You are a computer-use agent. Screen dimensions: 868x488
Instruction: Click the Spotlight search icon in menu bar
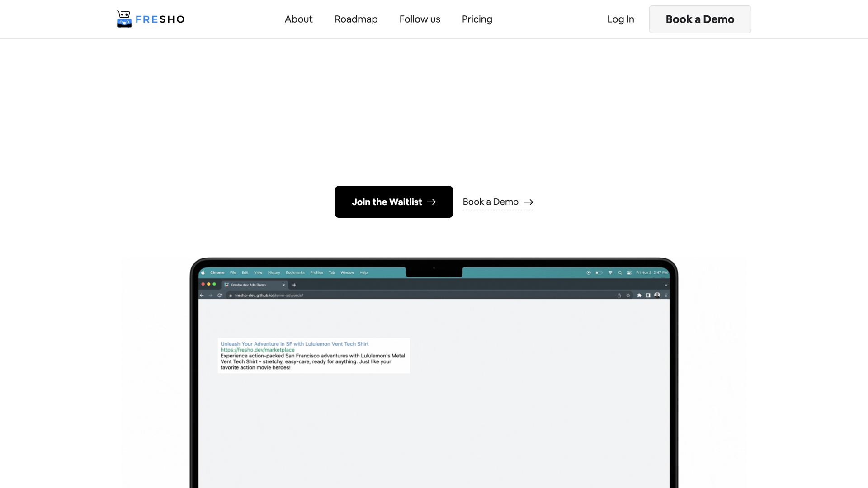tap(620, 273)
